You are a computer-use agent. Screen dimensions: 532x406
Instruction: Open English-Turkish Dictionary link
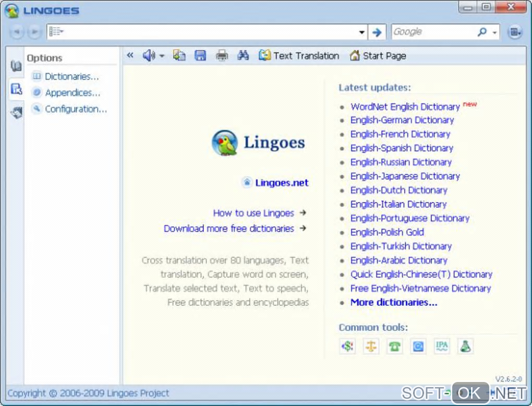(x=401, y=246)
